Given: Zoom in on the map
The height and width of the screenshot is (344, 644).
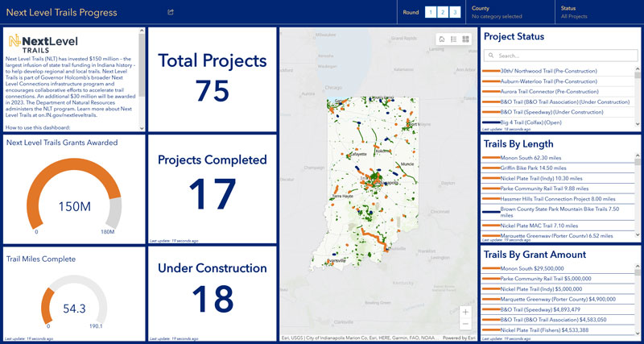Looking at the screenshot, I should click(465, 312).
